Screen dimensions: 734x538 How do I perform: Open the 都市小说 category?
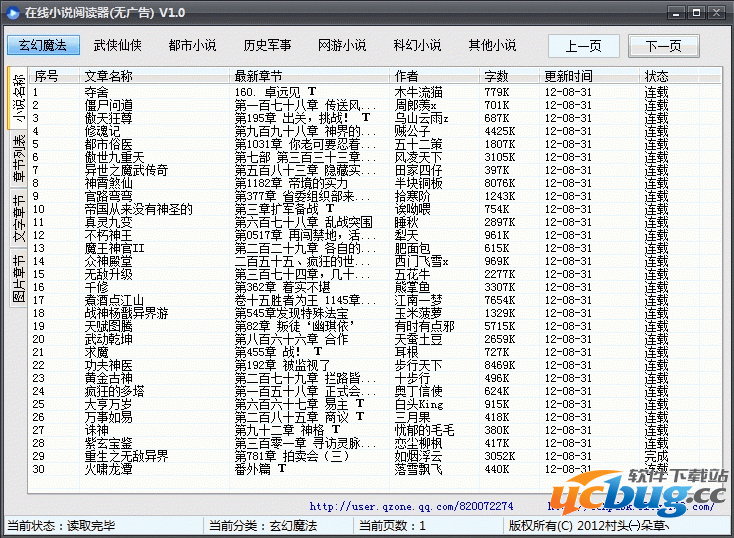tap(192, 45)
